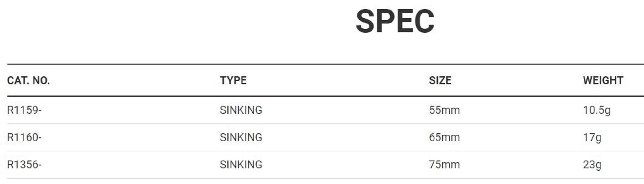
Task: Click the 23g weight value
Action: 592,165
